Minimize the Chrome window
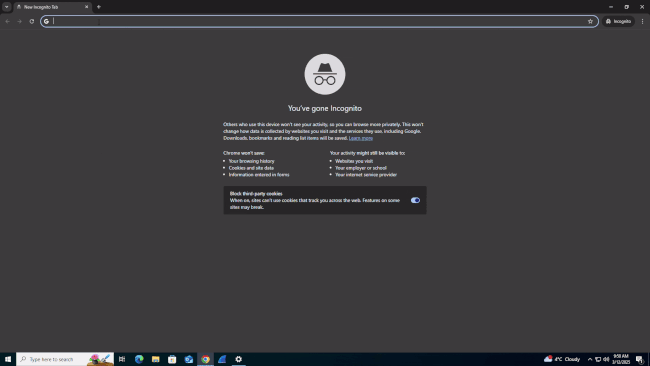 [x=611, y=7]
